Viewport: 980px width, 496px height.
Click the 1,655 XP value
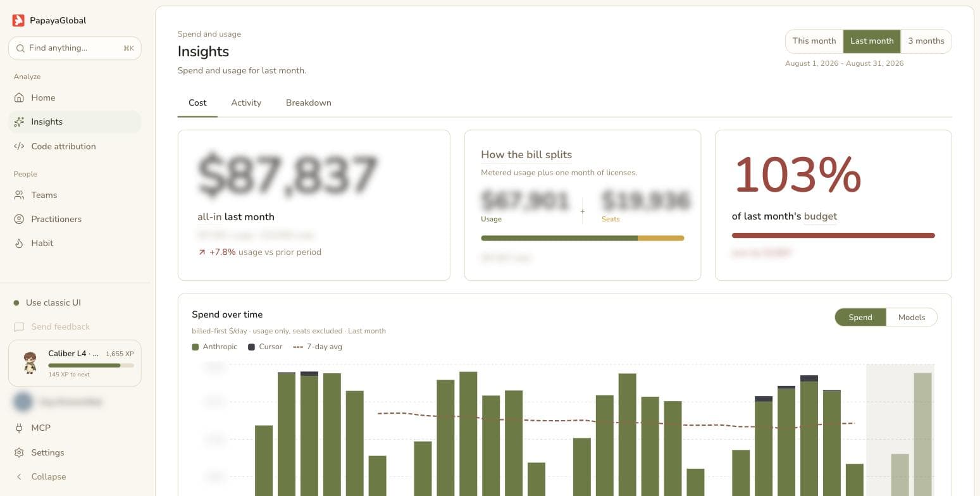point(120,354)
